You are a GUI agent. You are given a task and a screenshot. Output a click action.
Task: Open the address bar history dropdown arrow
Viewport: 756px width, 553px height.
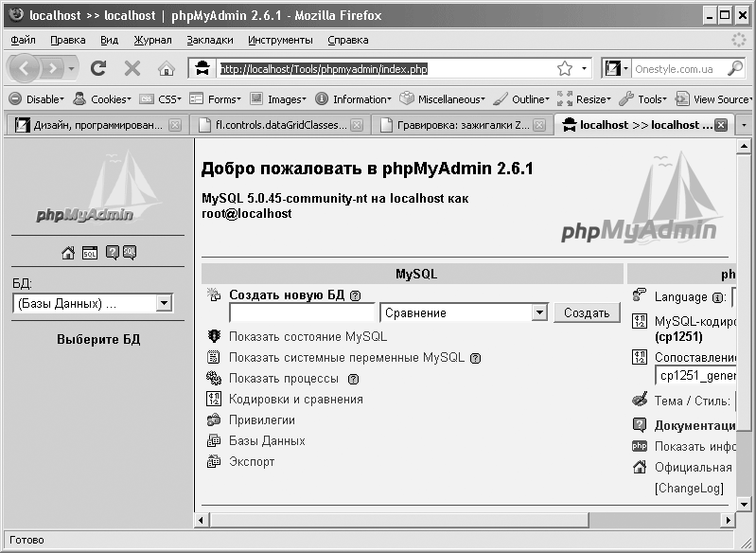click(x=584, y=68)
